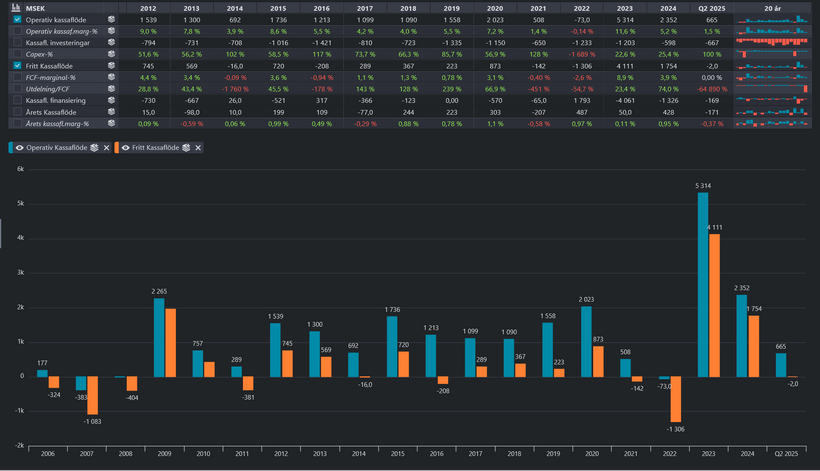Image resolution: width=820 pixels, height=471 pixels.
Task: Hide Operativ Kassaflöde using the eye icon
Action: pos(20,147)
